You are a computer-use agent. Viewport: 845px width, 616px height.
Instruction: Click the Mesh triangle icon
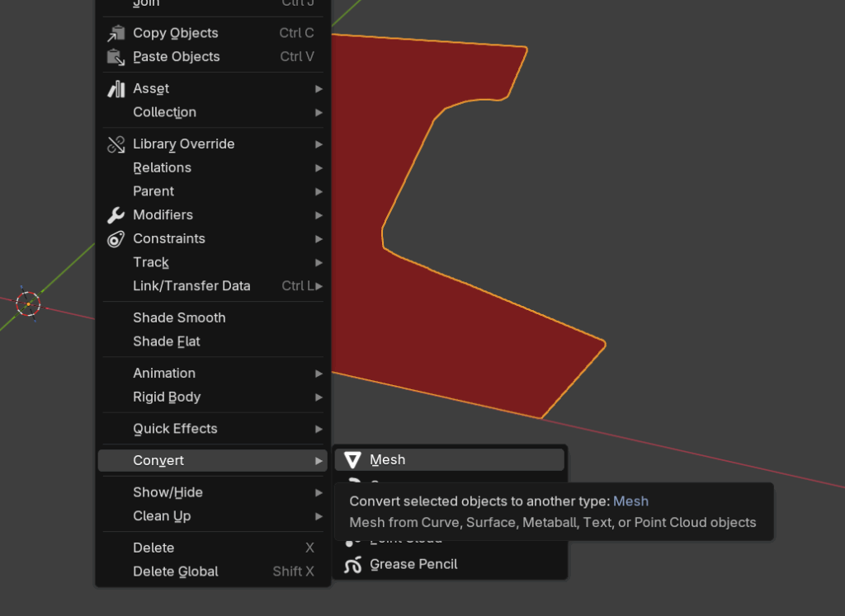[353, 460]
